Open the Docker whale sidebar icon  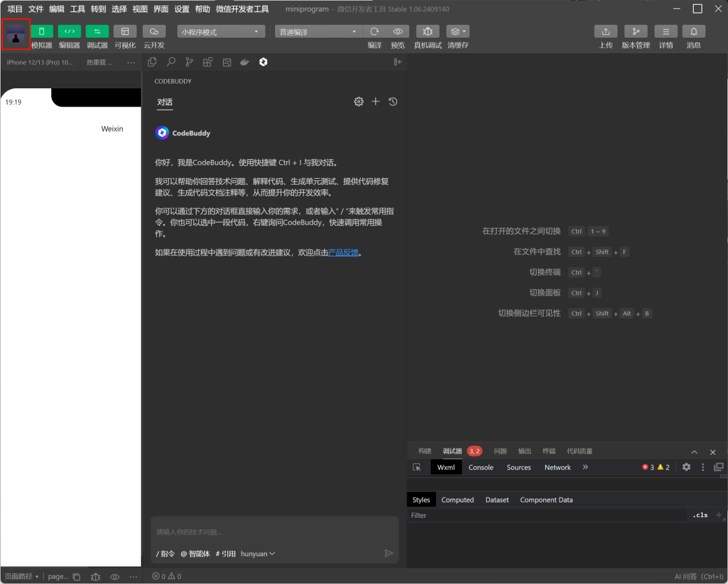tap(245, 62)
